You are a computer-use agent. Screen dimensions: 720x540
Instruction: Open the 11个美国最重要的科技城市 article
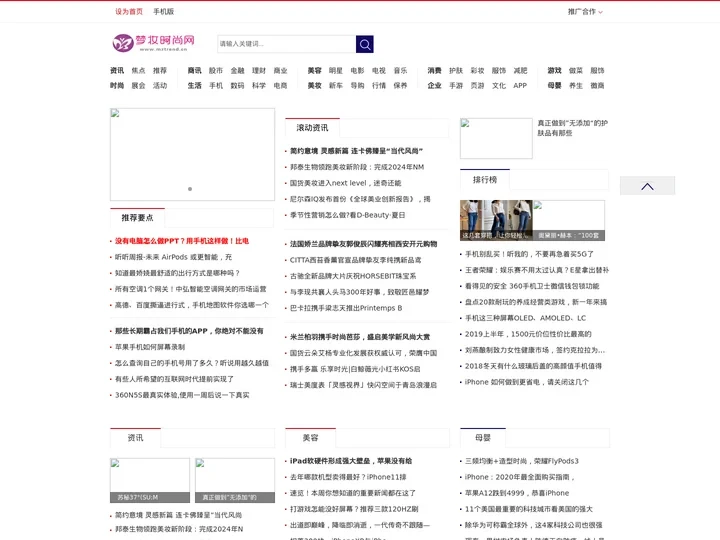click(529, 509)
